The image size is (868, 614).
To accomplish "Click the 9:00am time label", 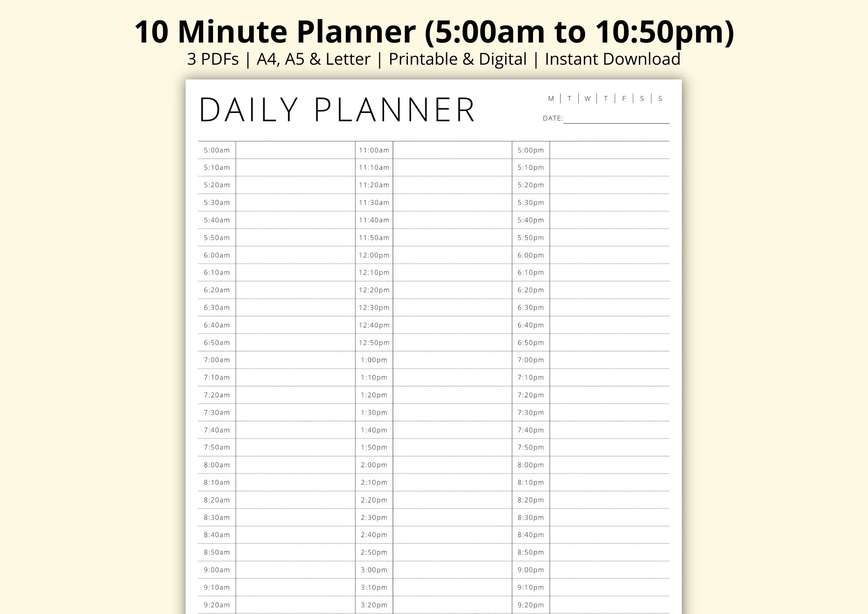I will [217, 570].
